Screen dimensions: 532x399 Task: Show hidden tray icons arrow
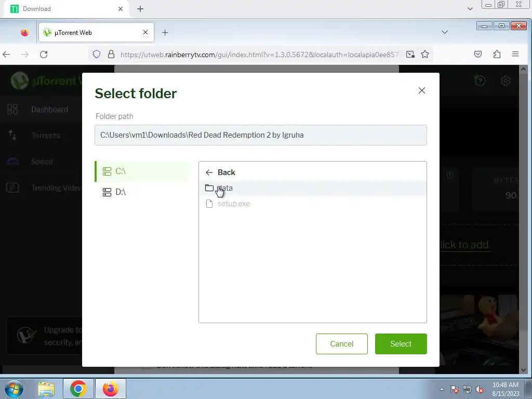(x=442, y=389)
